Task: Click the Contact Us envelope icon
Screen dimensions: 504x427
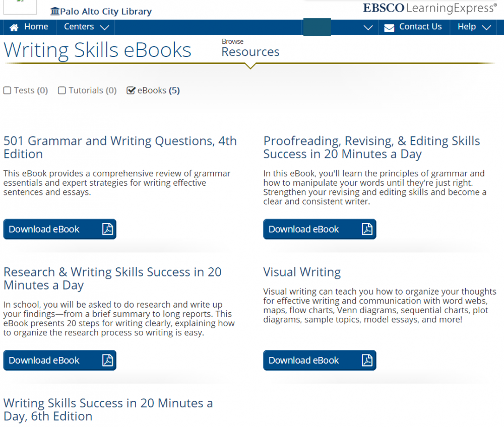Action: [389, 28]
